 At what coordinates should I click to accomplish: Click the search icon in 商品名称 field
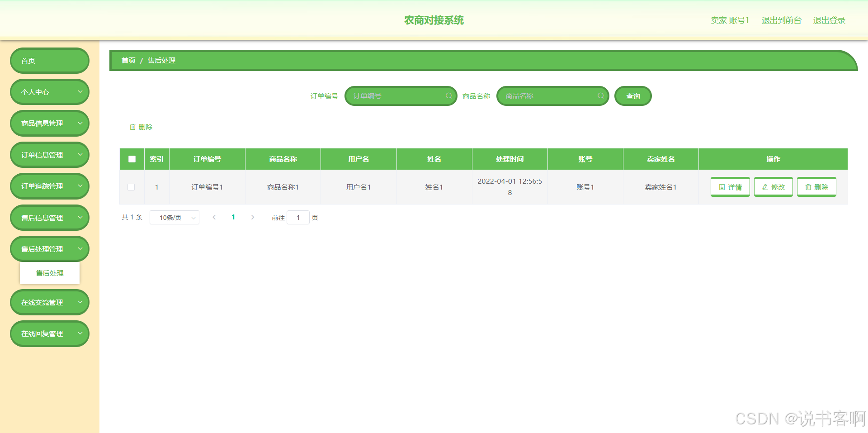pos(600,96)
